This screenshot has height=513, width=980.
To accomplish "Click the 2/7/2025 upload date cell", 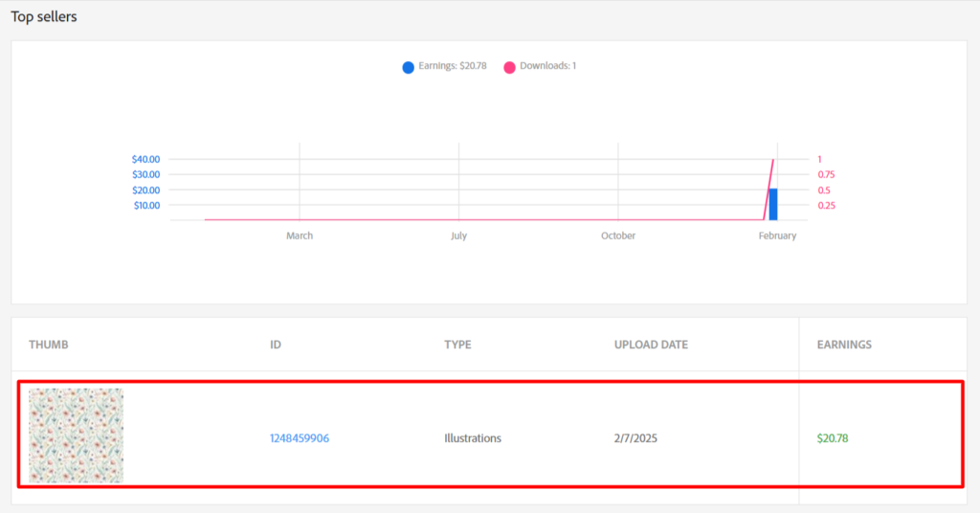I will 635,438.
